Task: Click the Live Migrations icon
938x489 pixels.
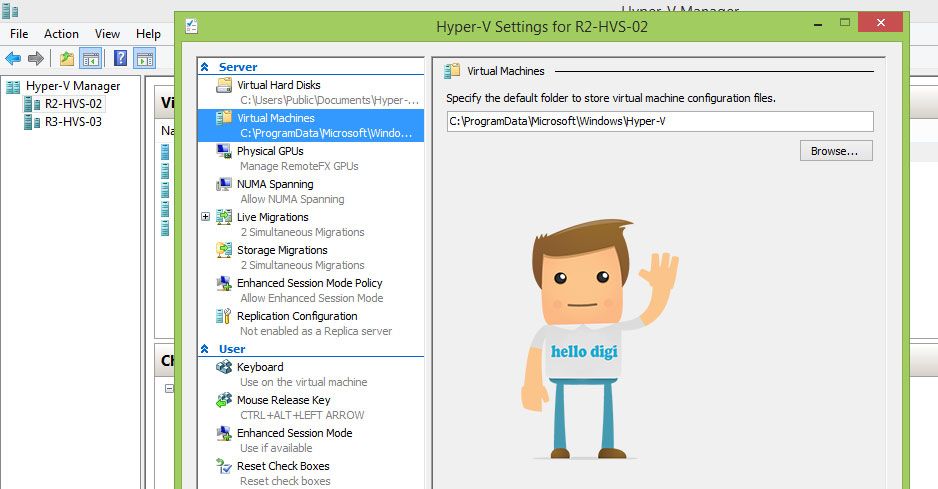Action: coord(224,217)
